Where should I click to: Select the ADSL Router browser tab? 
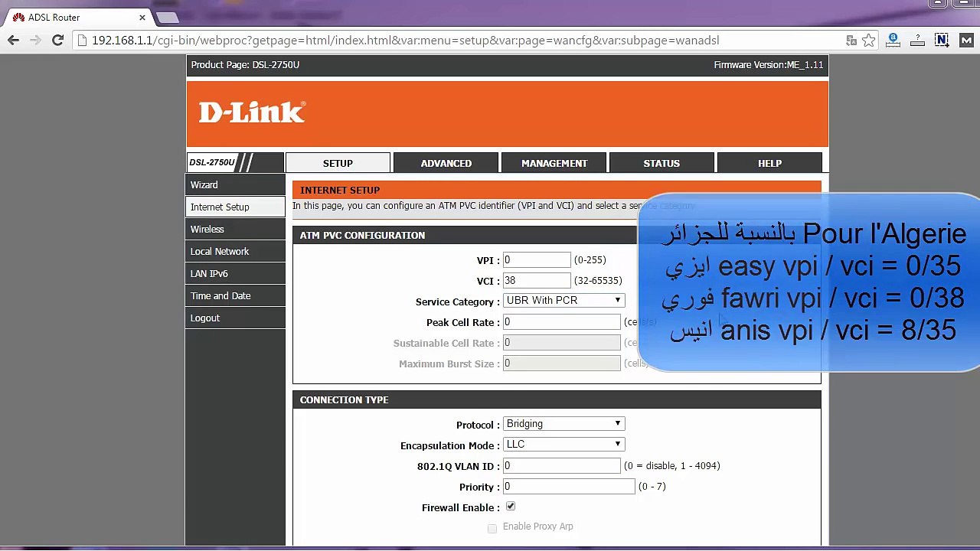77,18
